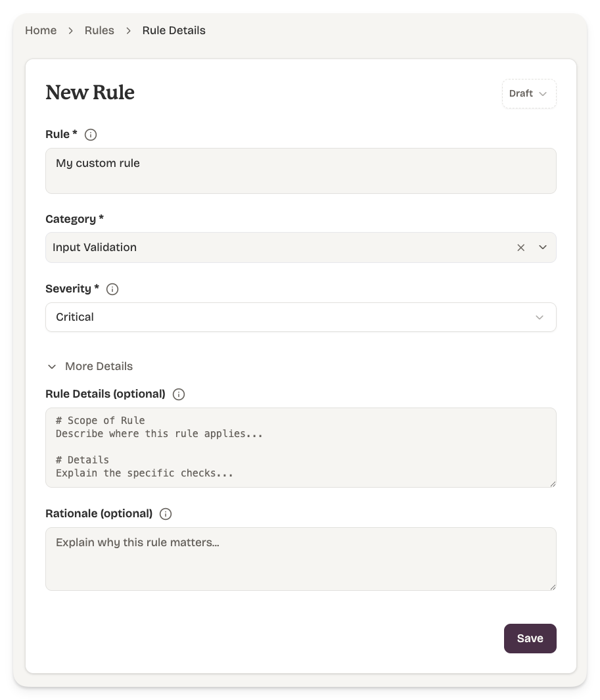The width and height of the screenshot is (600, 700).
Task: Grab the Rationale textarea resize handle
Action: (x=553, y=587)
